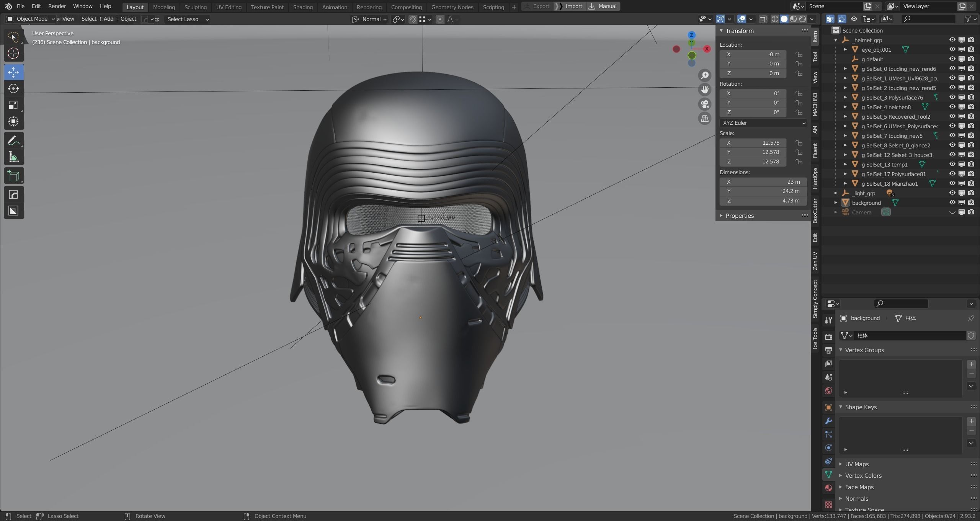This screenshot has width=980, height=521.
Task: Select the Annotate tool
Action: pos(13,140)
